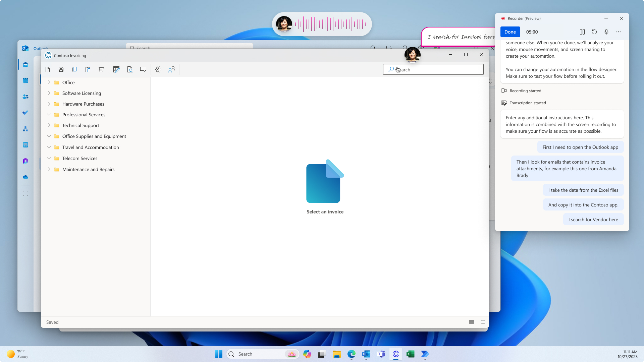Viewport: 644px width, 362px height.
Task: Click 'First I need to open the Outlook app' message
Action: (x=581, y=147)
